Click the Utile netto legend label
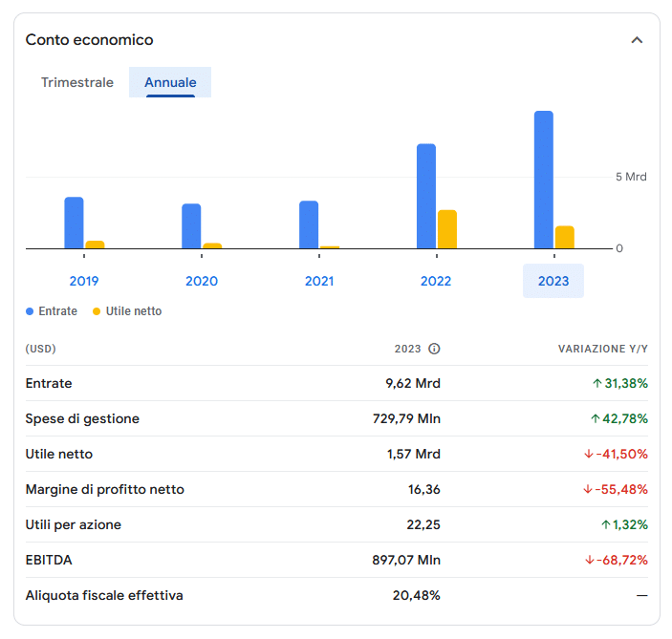 (x=134, y=311)
